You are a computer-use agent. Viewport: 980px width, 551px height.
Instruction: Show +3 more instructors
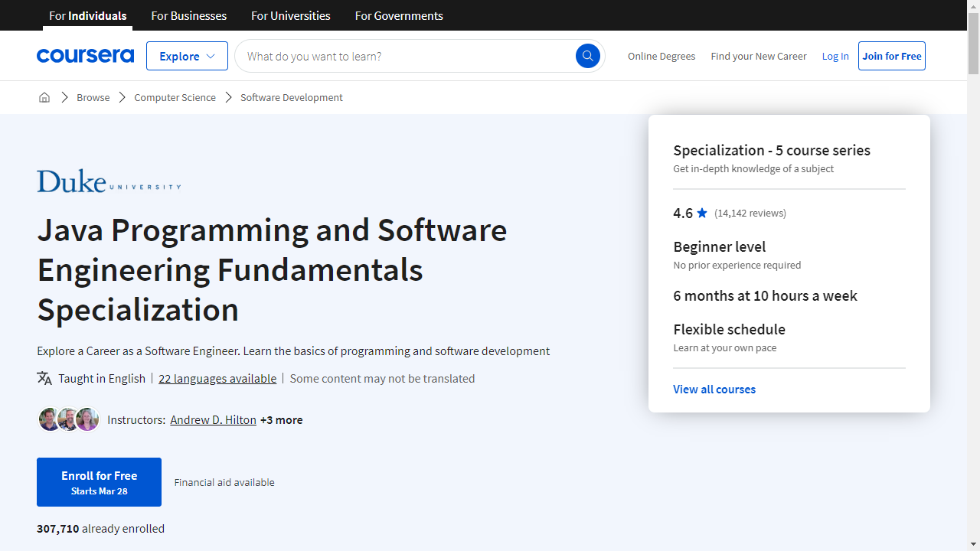pyautogui.click(x=282, y=419)
